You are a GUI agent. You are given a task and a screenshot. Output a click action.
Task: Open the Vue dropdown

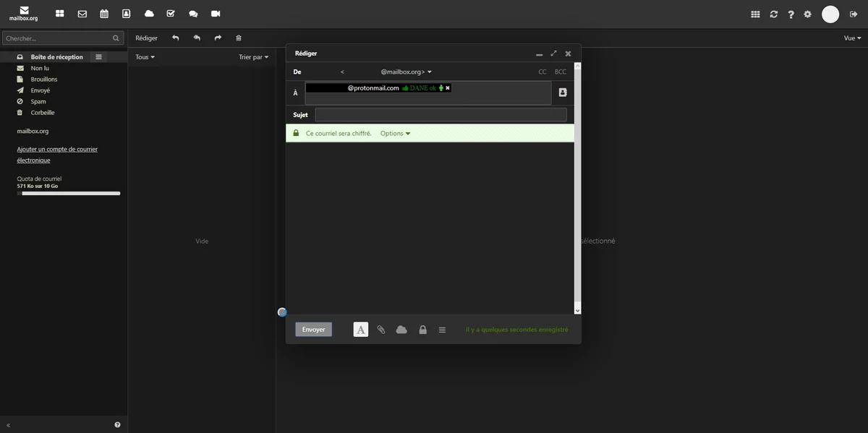[853, 38]
